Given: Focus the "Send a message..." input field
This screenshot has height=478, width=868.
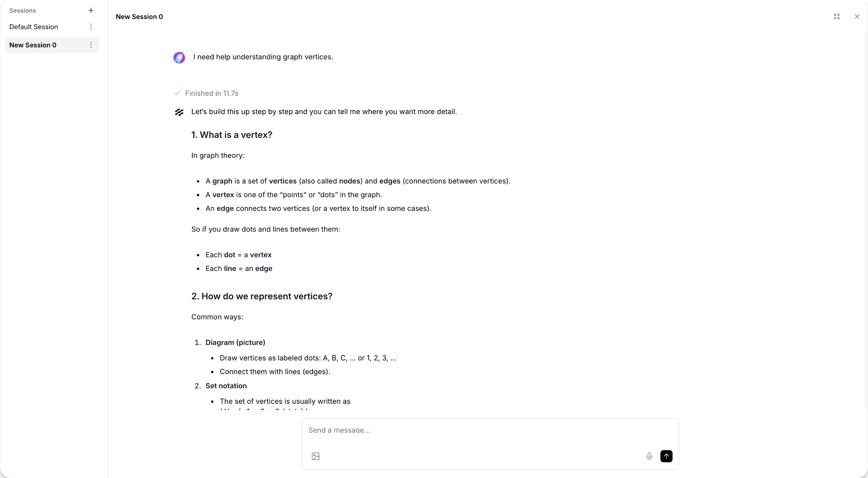Looking at the screenshot, I should [472, 430].
